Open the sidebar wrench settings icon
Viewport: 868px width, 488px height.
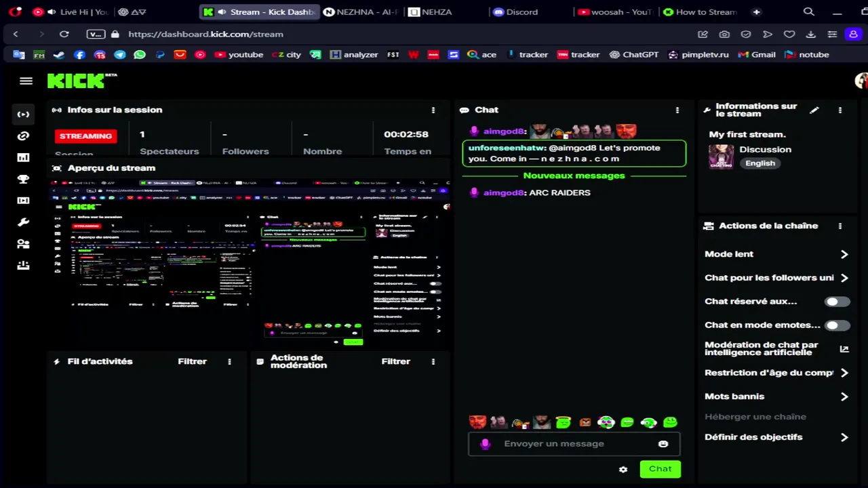pyautogui.click(x=23, y=222)
